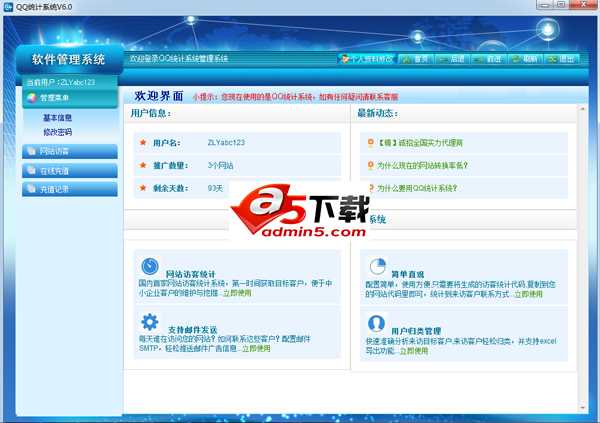Click the 简单直观 pie chart icon
Viewport: 600px width, 423px height.
point(377,266)
